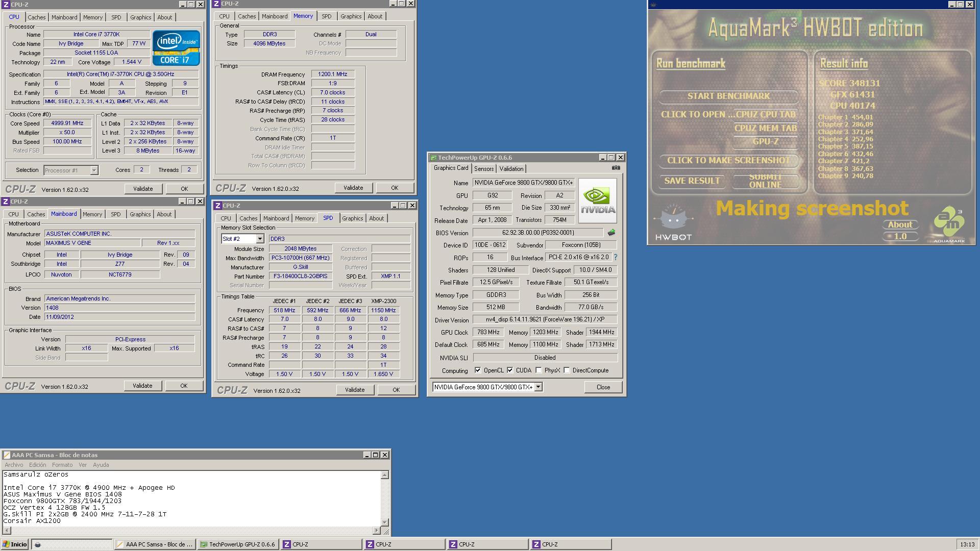Image resolution: width=980 pixels, height=551 pixels.
Task: Click the HWBOT logo in AquaMark
Action: [673, 222]
